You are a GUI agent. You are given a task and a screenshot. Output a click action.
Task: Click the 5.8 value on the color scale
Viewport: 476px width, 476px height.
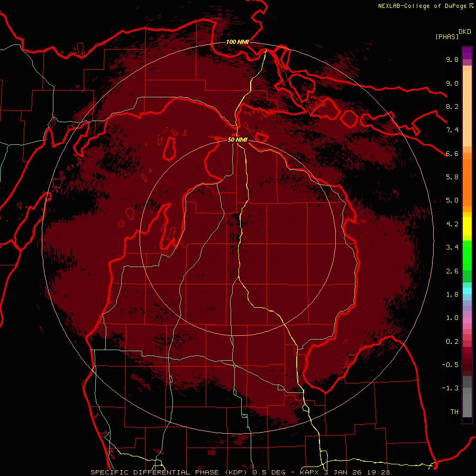pyautogui.click(x=452, y=177)
